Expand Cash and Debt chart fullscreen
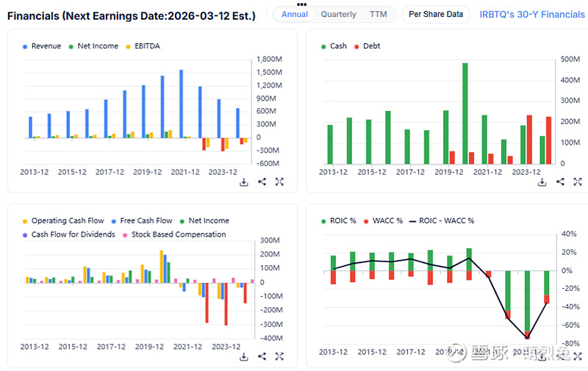This screenshot has height=371, width=588. (578, 182)
